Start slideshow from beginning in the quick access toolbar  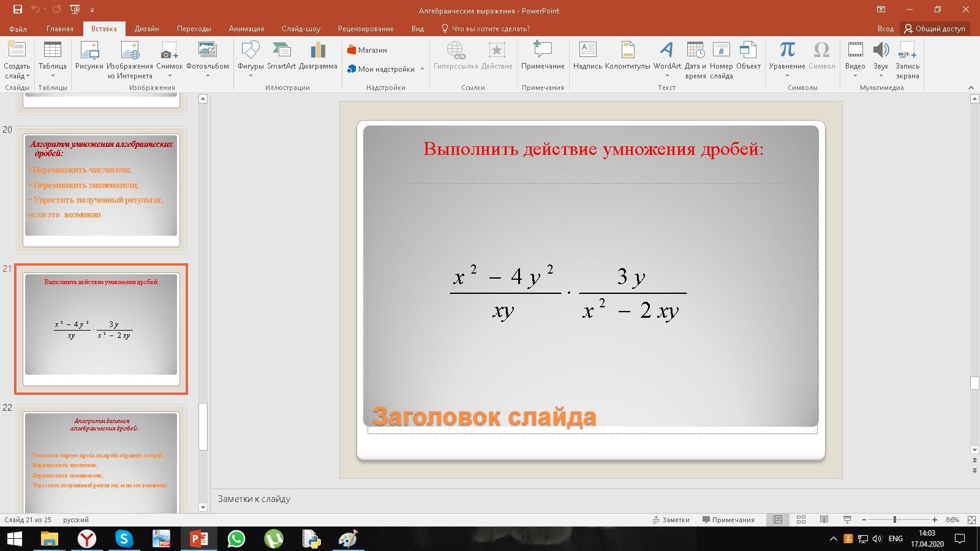point(75,10)
